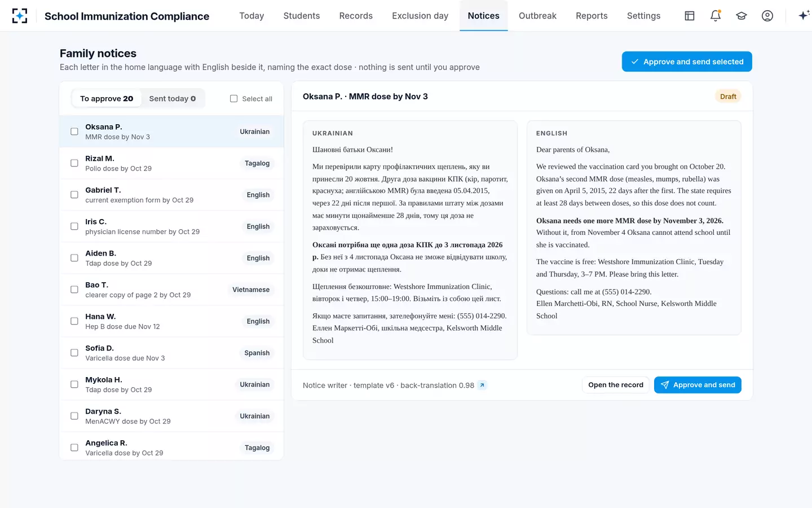The height and width of the screenshot is (508, 812).
Task: Click the Draft status badge
Action: [728, 97]
